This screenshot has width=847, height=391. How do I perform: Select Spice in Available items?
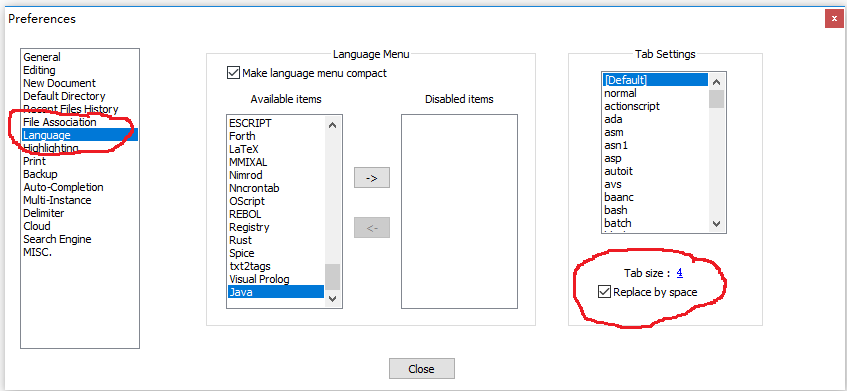[x=276, y=253]
